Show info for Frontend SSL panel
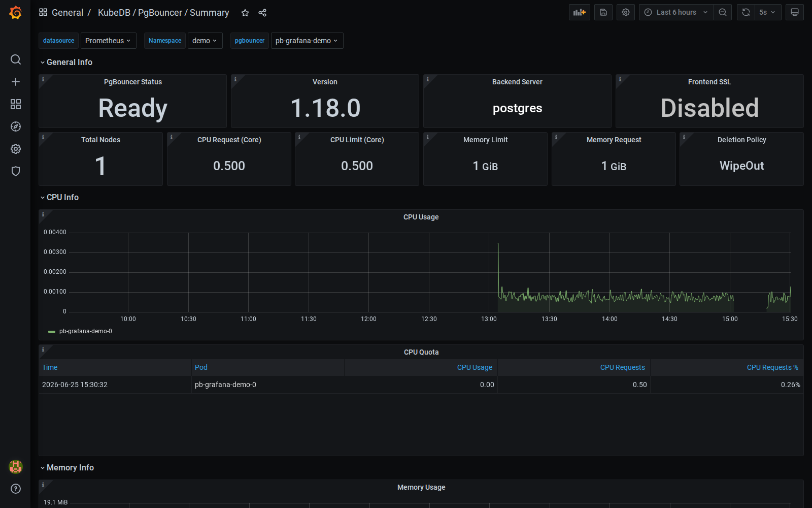 point(620,79)
